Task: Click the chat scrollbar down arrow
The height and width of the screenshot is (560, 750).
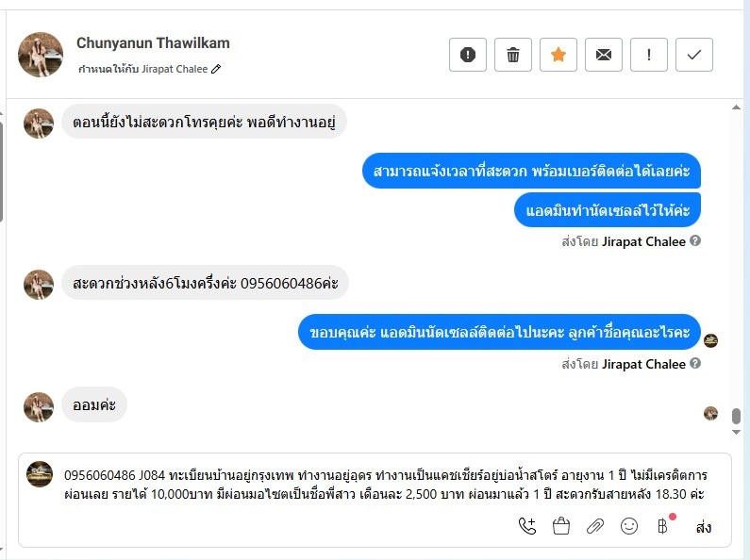Action: [737, 432]
